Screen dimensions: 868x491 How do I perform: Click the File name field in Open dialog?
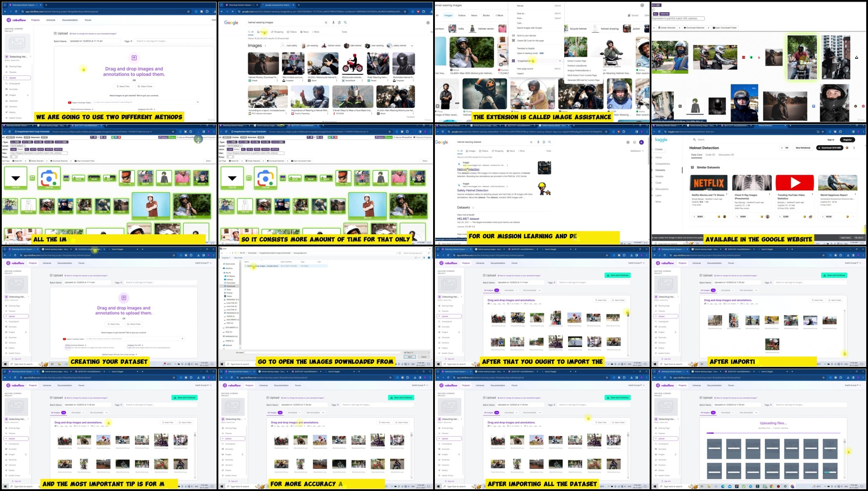pos(323,353)
